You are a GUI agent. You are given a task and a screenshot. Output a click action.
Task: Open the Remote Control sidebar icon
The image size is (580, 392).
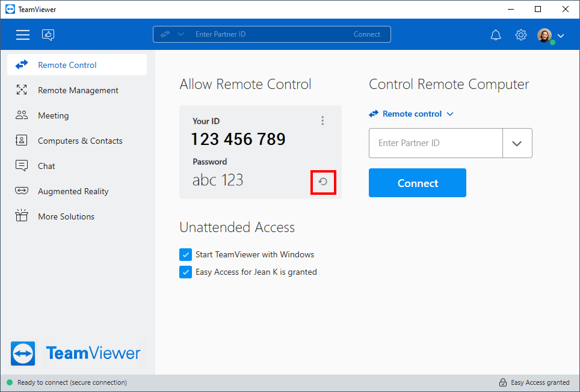(22, 64)
